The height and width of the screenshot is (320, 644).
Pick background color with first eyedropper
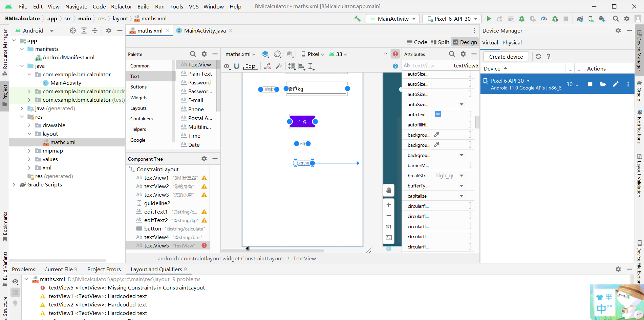[437, 135]
